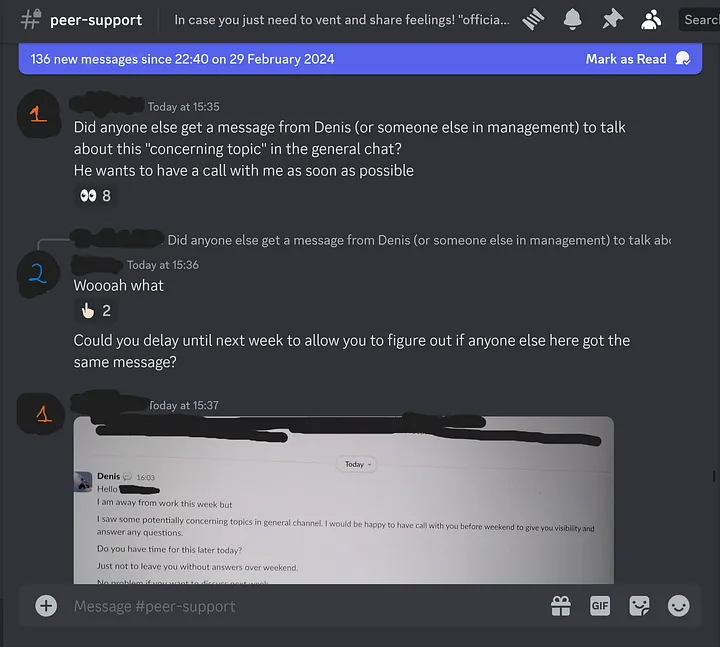
Task: Jump to replied message preview text
Action: point(419,240)
